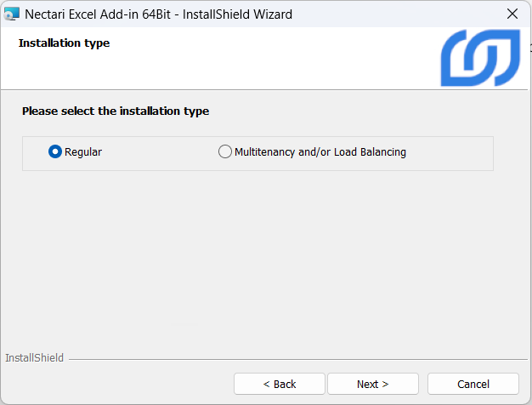Click the Nectari Excel Add-in window title text
The height and width of the screenshot is (405, 532).
[x=158, y=14]
